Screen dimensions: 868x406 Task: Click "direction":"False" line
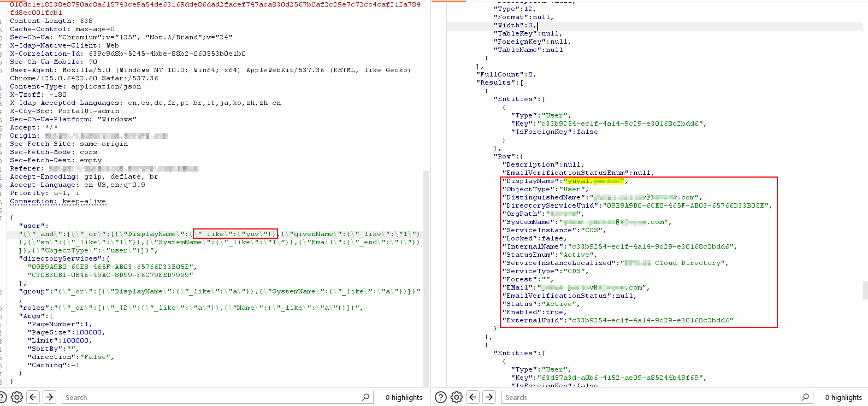pyautogui.click(x=71, y=357)
